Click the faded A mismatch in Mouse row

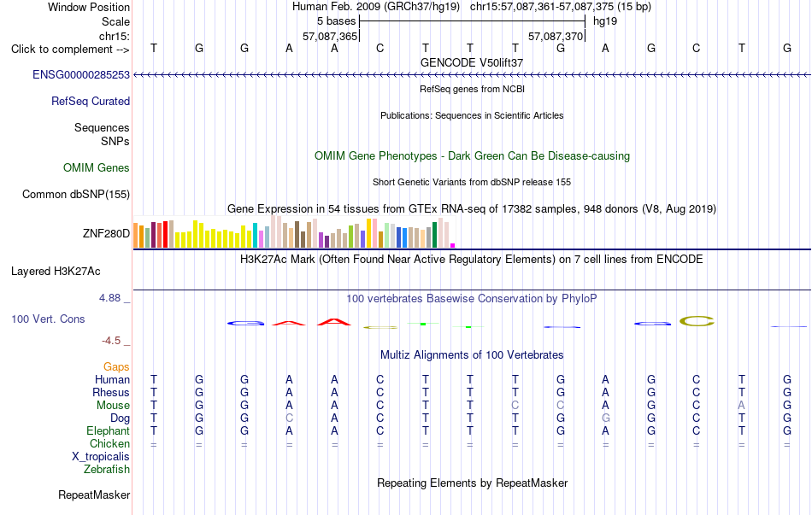(x=742, y=406)
